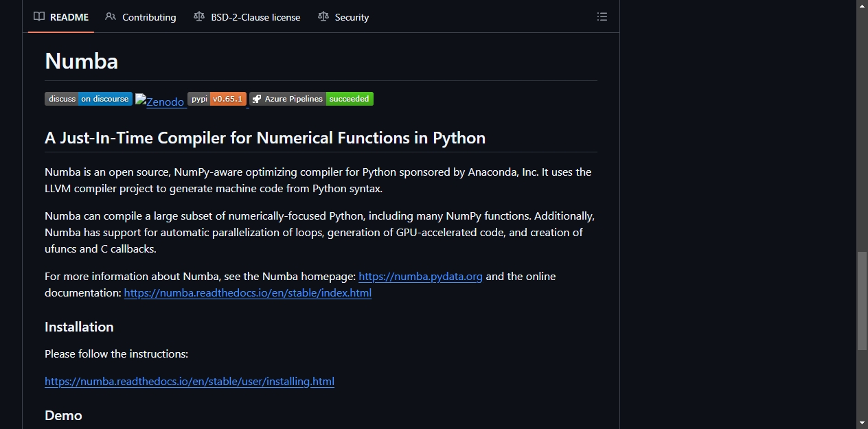Click the Contributing people icon
Screen dimensions: 868x429
point(111,16)
